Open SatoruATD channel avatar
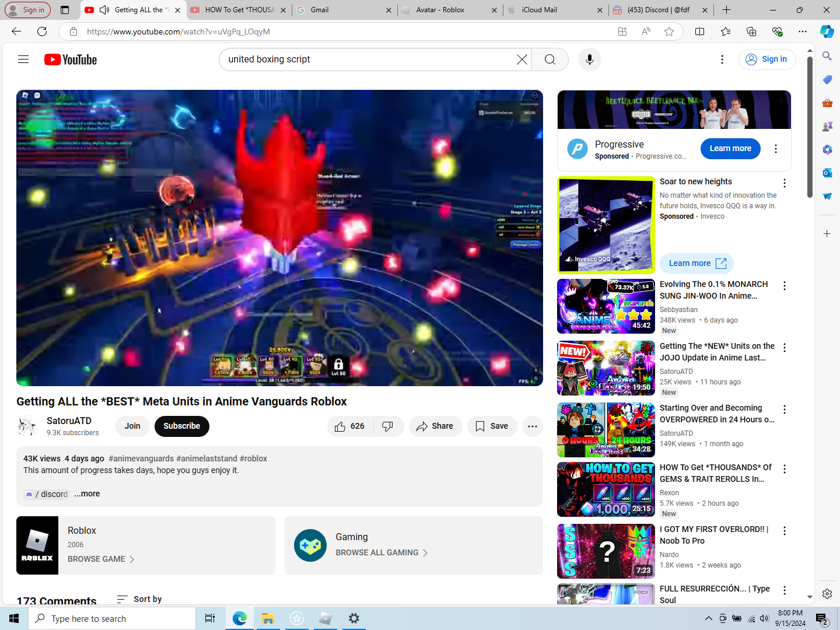840x630 pixels. pyautogui.click(x=28, y=426)
